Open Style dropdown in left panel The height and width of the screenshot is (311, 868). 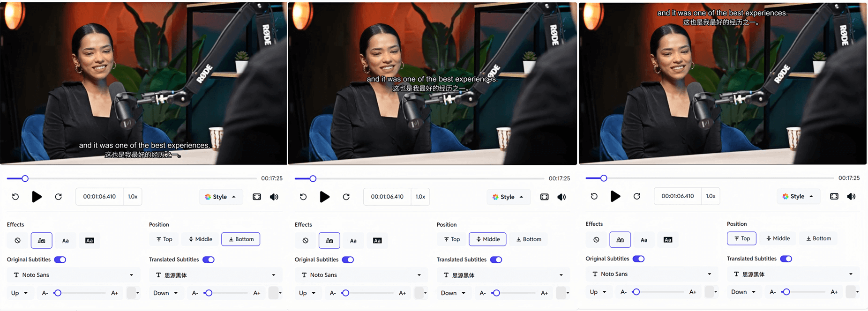pos(221,197)
